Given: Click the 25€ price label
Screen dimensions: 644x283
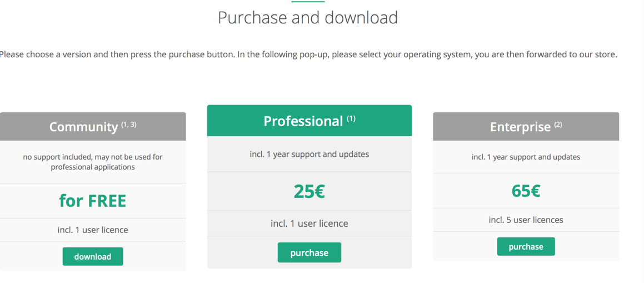Looking at the screenshot, I should click(309, 191).
